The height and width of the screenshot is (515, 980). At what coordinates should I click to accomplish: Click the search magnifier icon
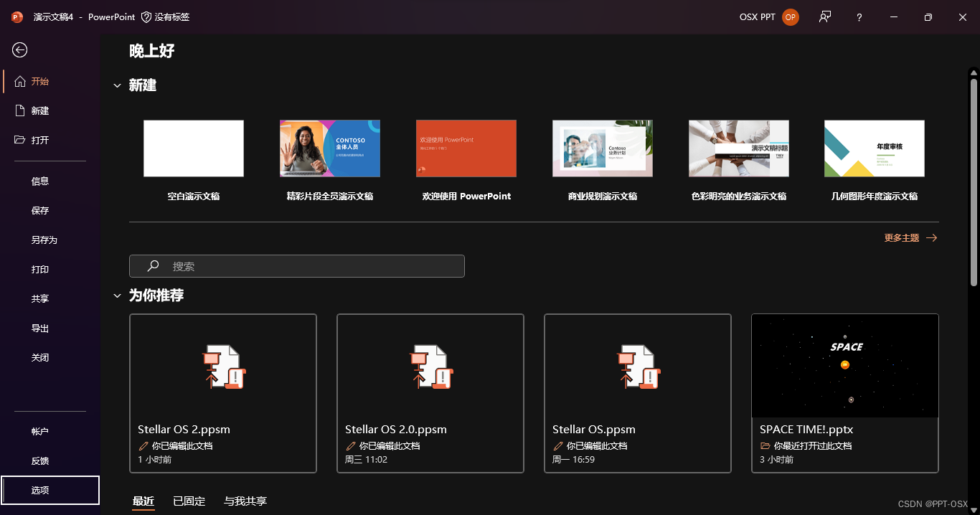pyautogui.click(x=153, y=266)
